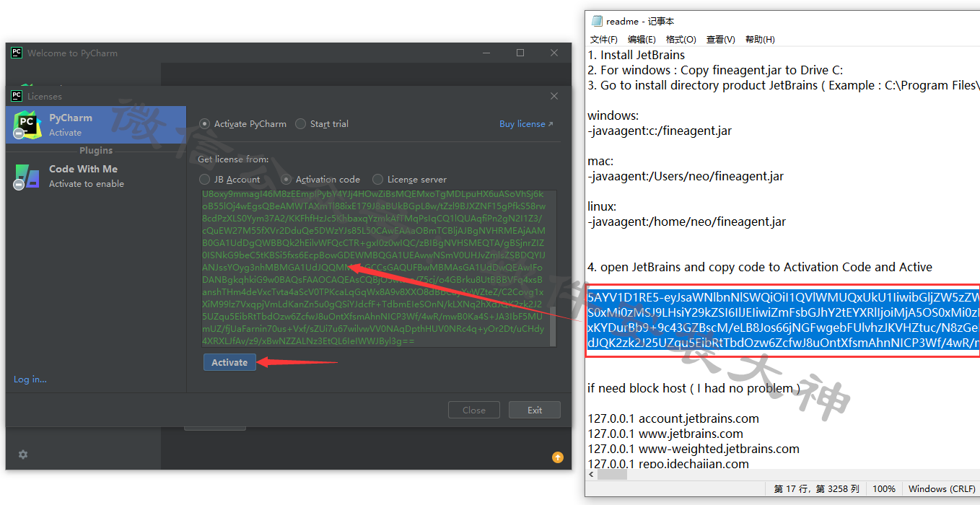Screen dimensions: 980x505
Task: Open the 帮助(H) menu in Notepad
Action: (x=760, y=40)
